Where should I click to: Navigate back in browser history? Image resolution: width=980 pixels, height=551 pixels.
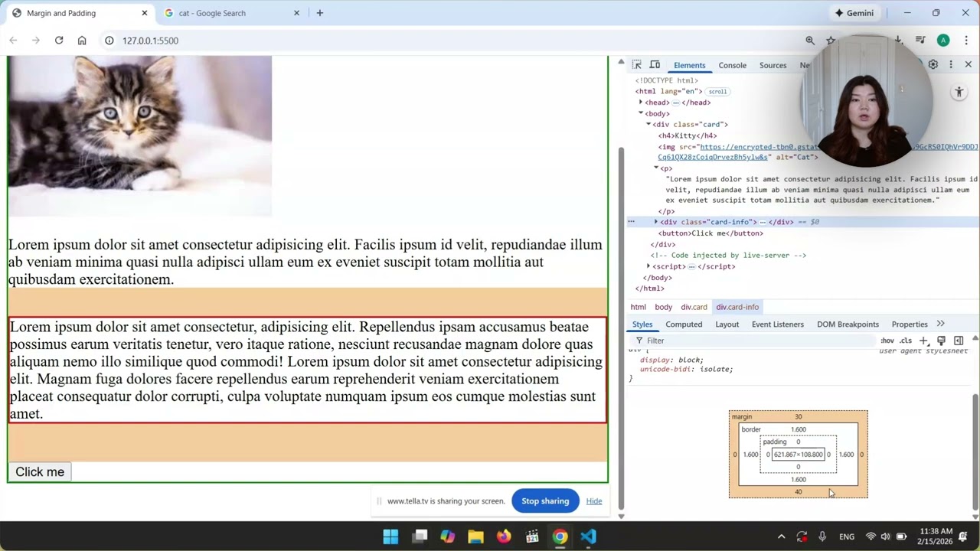tap(13, 41)
